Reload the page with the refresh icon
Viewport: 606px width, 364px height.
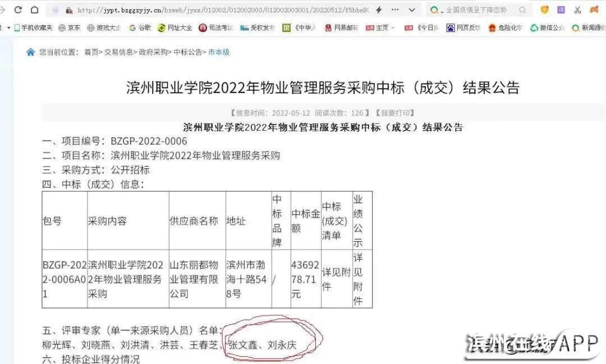click(x=18, y=10)
